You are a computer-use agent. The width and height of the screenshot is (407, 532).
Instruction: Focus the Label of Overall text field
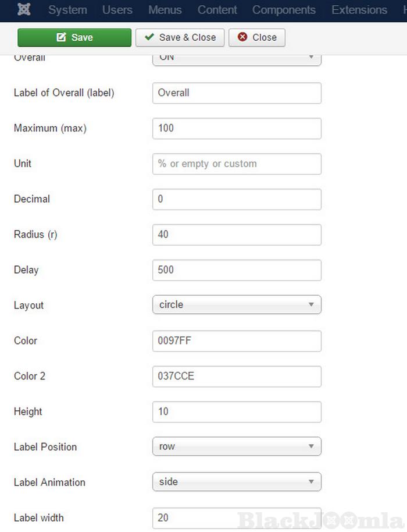point(237,93)
